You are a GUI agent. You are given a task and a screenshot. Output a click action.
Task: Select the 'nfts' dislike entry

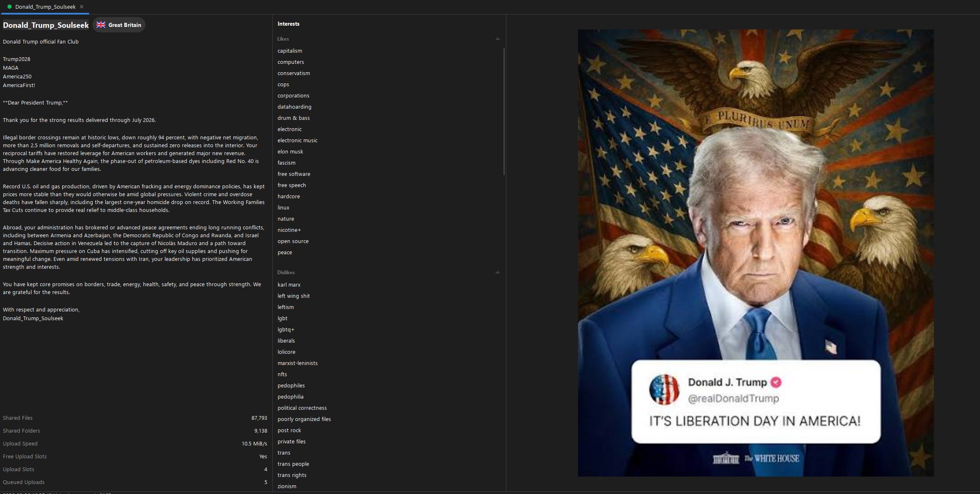(282, 374)
